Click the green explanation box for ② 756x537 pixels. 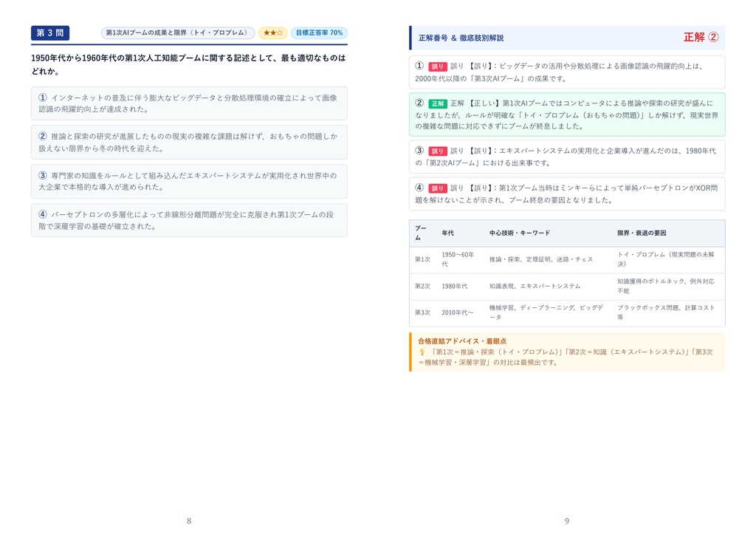tap(567, 114)
